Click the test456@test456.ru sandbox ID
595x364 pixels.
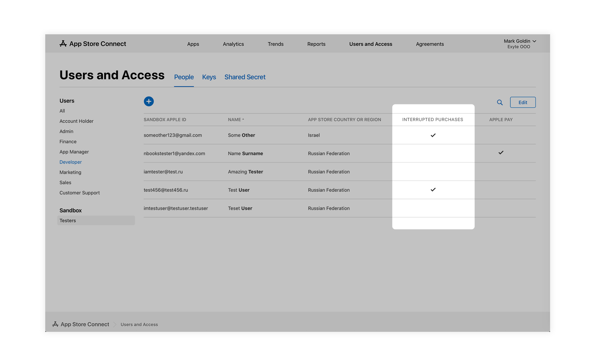[x=166, y=190]
